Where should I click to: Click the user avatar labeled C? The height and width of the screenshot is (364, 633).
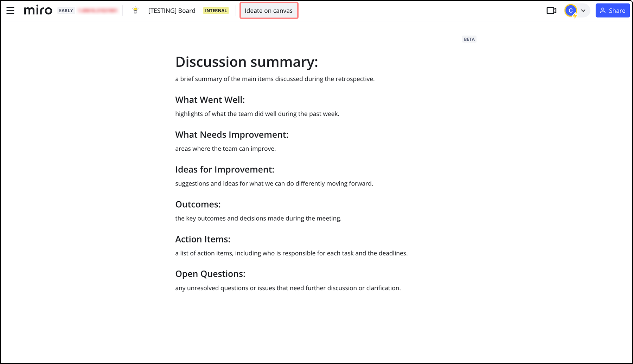[x=570, y=11]
